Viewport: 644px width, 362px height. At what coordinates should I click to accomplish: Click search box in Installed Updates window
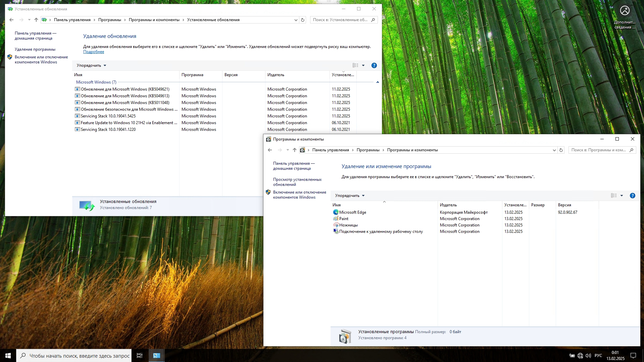point(344,20)
